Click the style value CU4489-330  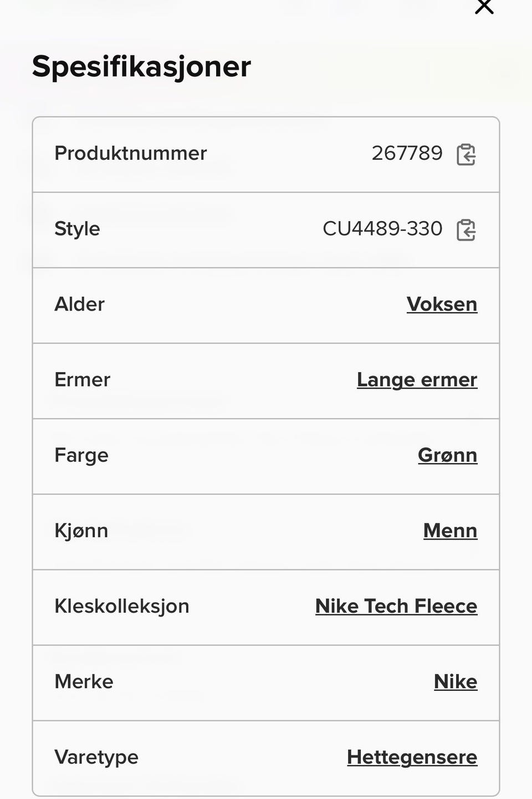[383, 228]
